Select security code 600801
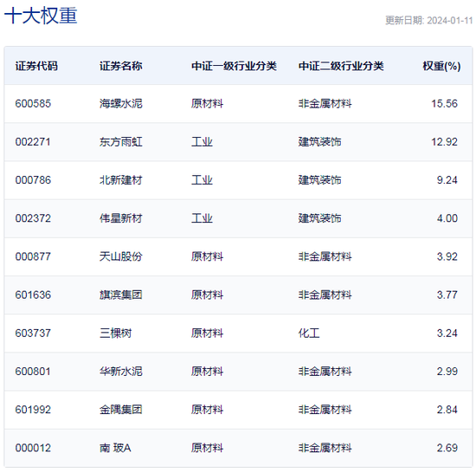Screen dimensions: 476x473 33,372
